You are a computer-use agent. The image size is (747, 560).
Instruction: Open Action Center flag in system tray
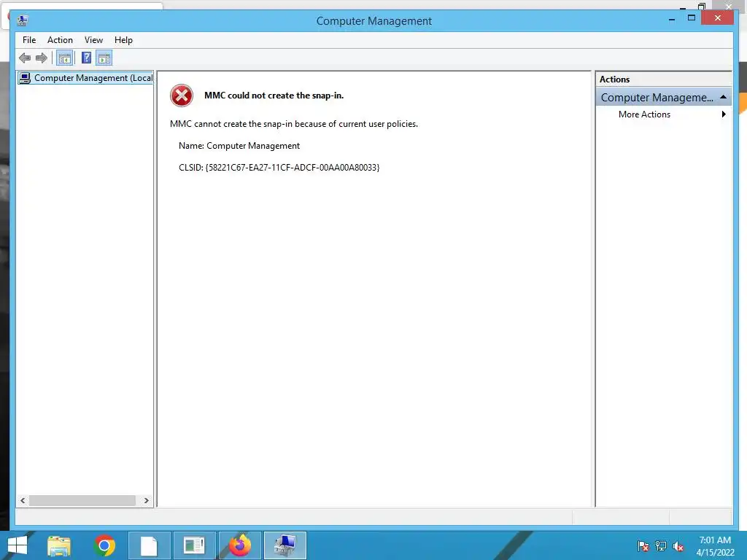point(643,546)
